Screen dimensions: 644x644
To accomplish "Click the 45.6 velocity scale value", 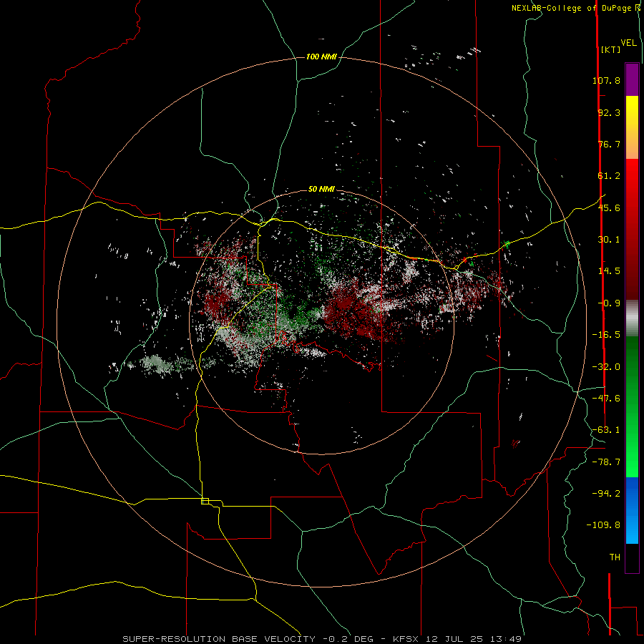I will 609,208.
